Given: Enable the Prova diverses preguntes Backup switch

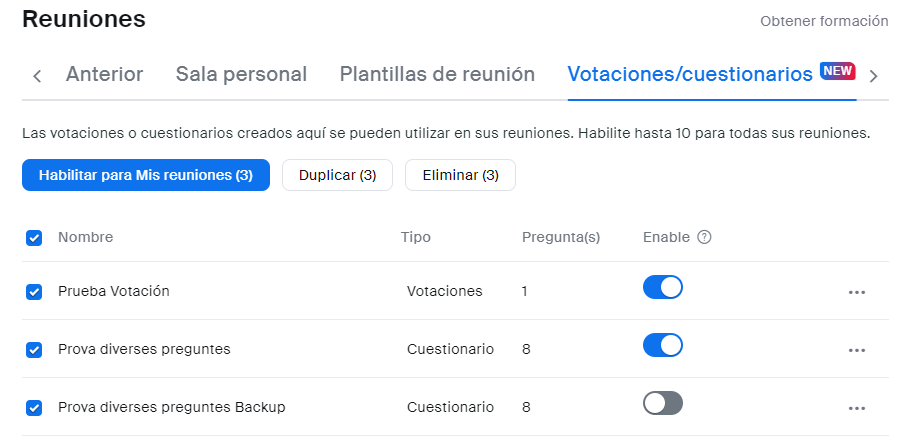Looking at the screenshot, I should click(662, 403).
